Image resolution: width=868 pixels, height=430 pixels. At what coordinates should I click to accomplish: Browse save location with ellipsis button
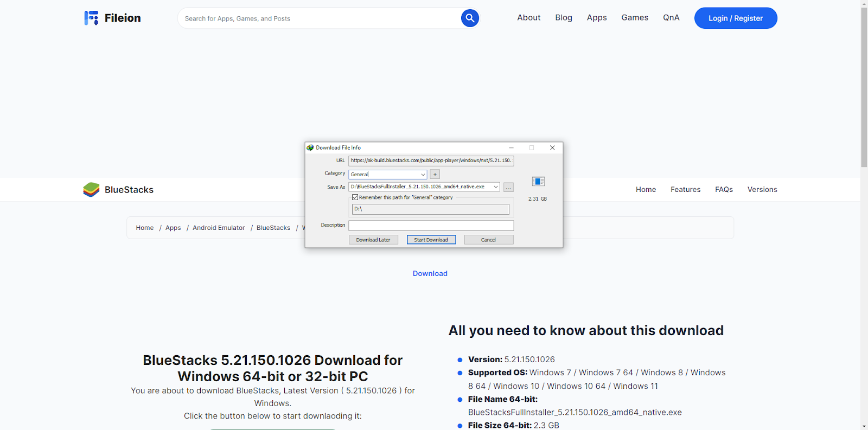[x=508, y=187]
